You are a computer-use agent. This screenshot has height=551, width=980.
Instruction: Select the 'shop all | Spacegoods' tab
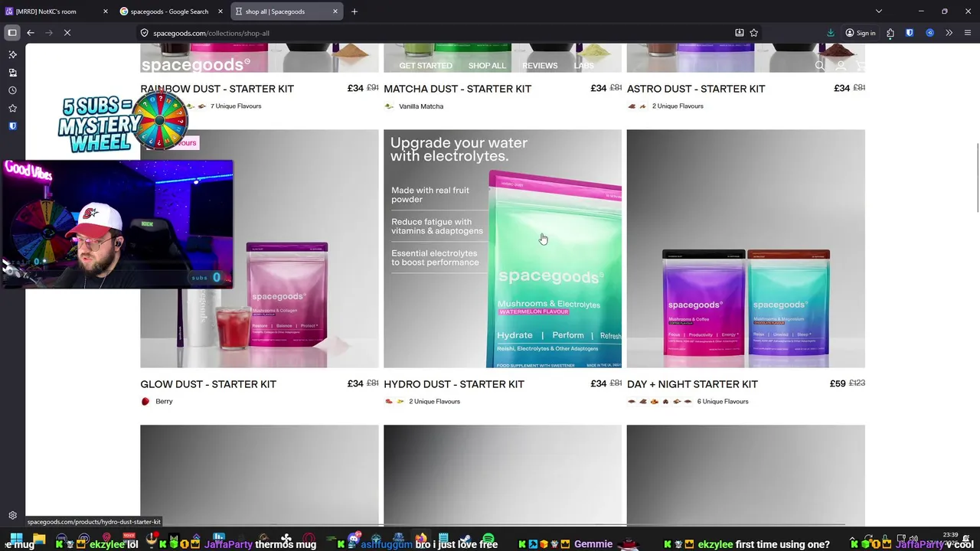coord(287,11)
